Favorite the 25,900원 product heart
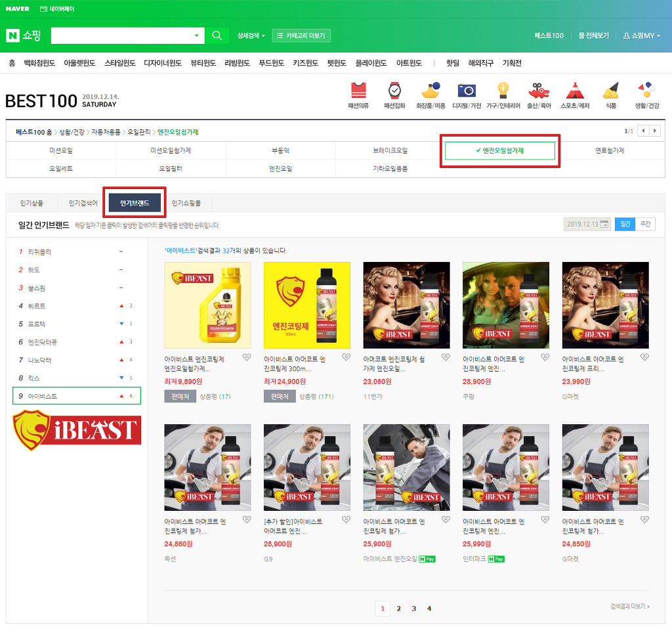 pos(446,519)
